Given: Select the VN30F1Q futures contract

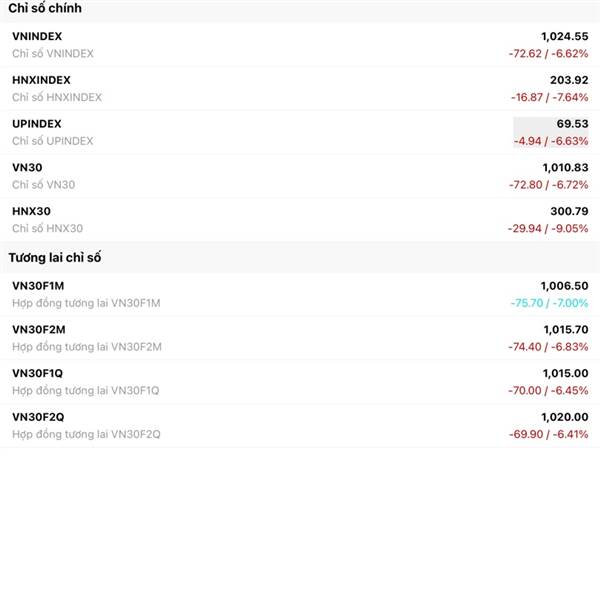Looking at the screenshot, I should tap(300, 382).
